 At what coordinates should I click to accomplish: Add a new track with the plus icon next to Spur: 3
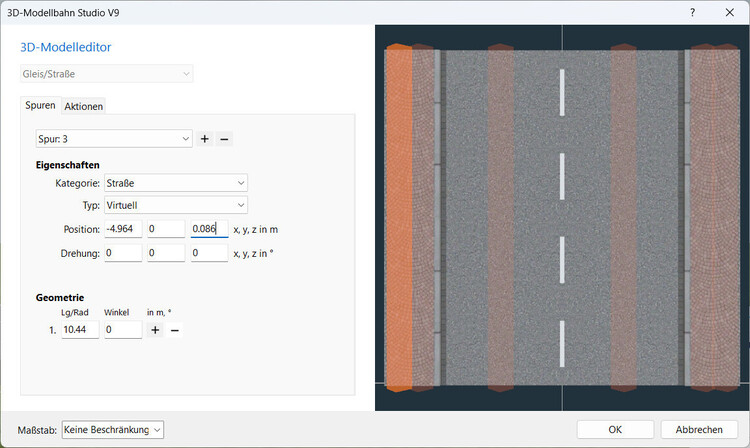tap(205, 139)
